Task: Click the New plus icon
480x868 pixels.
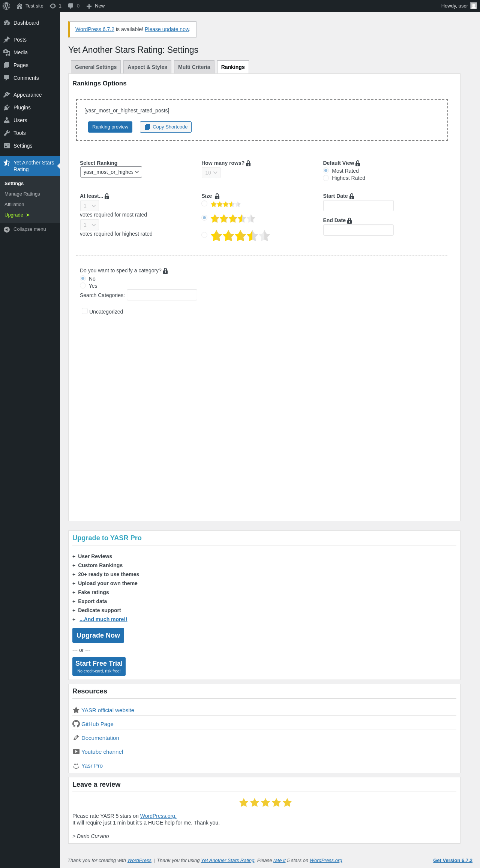Action: click(89, 6)
